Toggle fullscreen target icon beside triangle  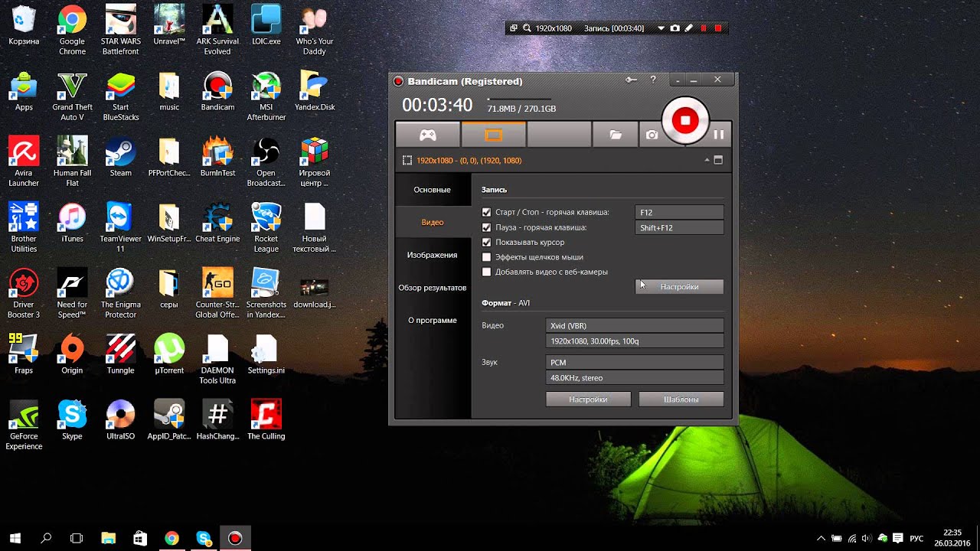coord(718,161)
